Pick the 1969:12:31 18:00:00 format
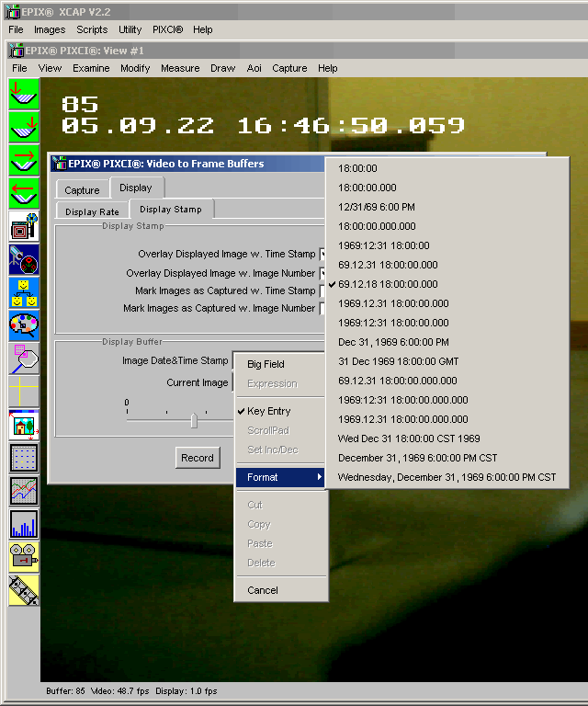Viewport: 588px width, 706px height. [x=447, y=245]
